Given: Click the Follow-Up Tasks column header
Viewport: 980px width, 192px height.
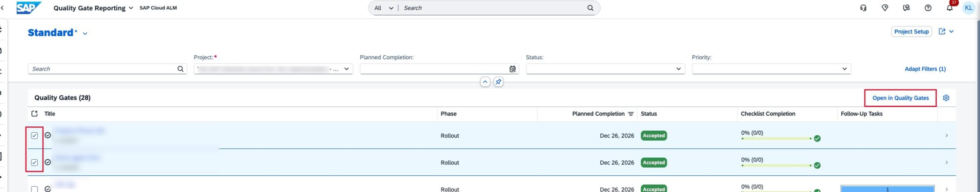Looking at the screenshot, I should pos(861,114).
